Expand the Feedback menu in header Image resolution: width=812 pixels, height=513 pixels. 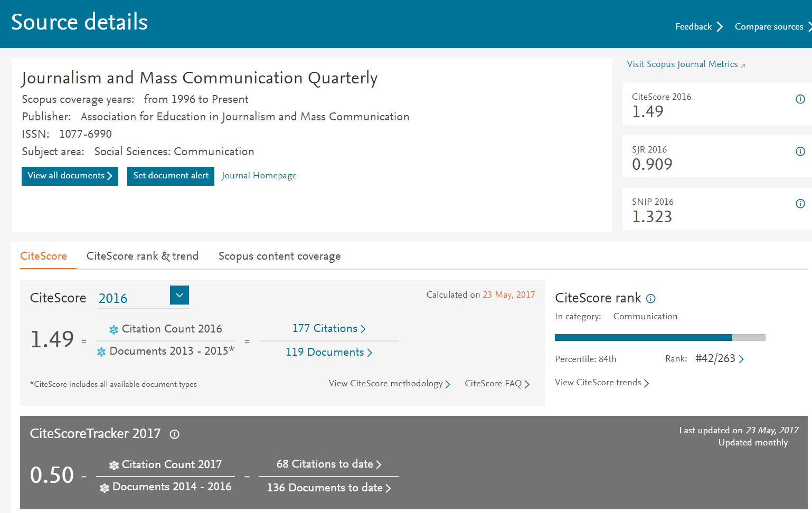pos(698,26)
